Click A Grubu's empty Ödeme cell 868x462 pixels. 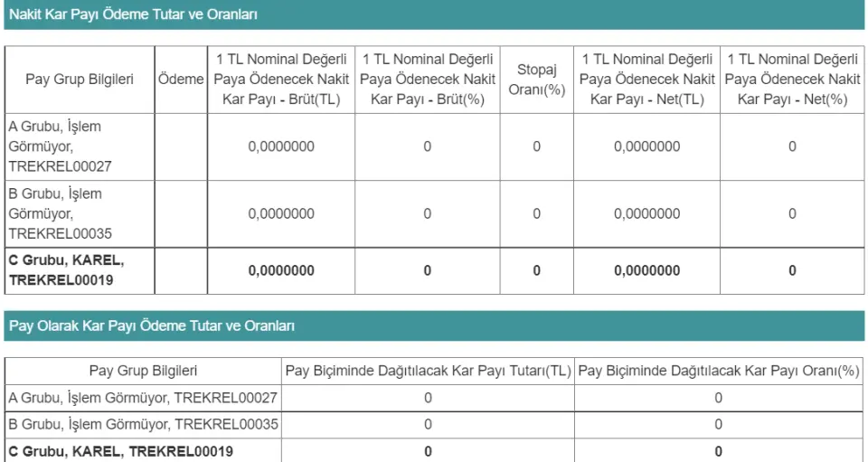[x=181, y=146]
